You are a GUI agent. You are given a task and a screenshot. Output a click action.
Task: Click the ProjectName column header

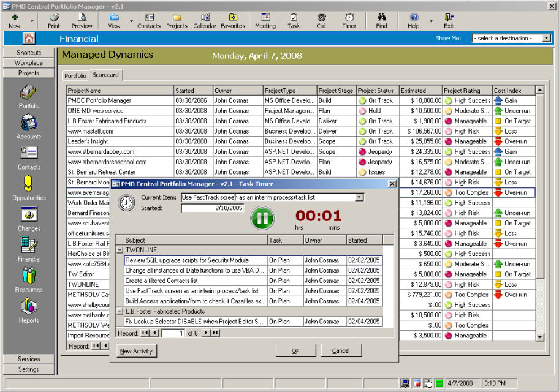click(120, 91)
